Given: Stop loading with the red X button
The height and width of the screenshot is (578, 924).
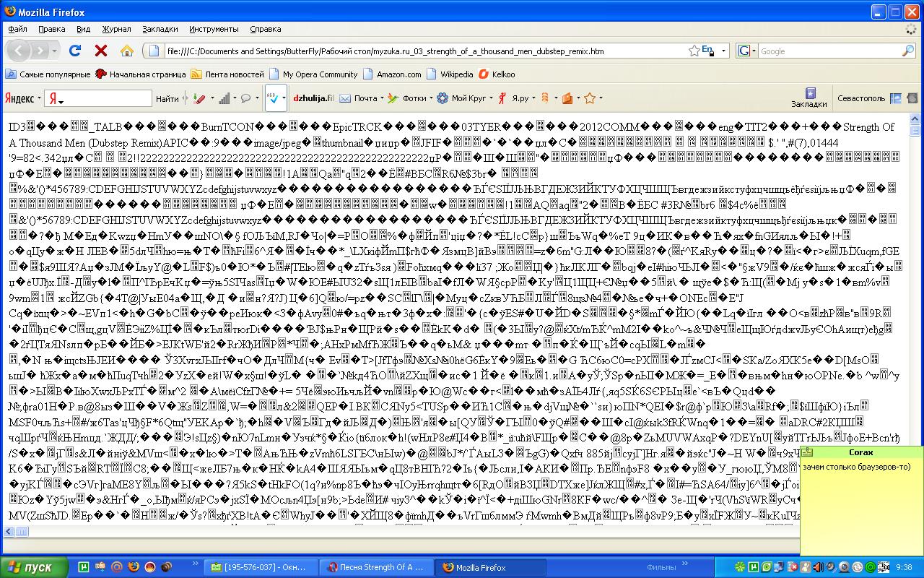Looking at the screenshot, I should pos(101,51).
